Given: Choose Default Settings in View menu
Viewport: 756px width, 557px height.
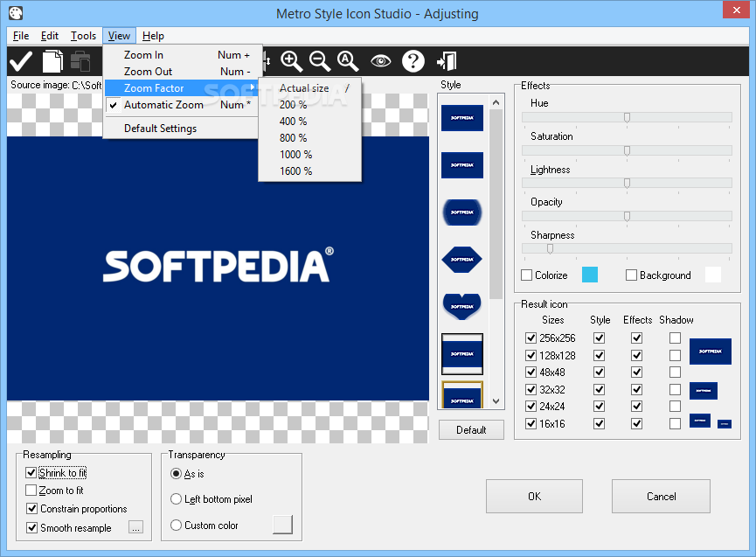Looking at the screenshot, I should [x=183, y=129].
